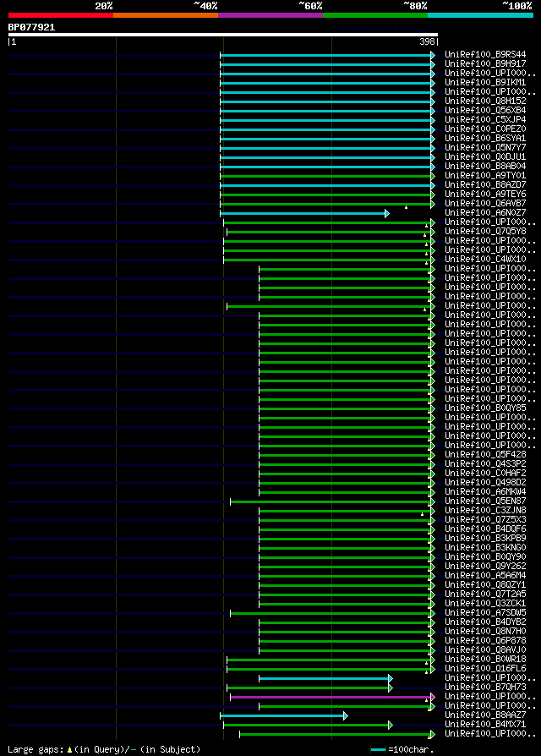Click the red 20% identity legend segment
Screen dimensions: 541x756
tap(61, 15)
